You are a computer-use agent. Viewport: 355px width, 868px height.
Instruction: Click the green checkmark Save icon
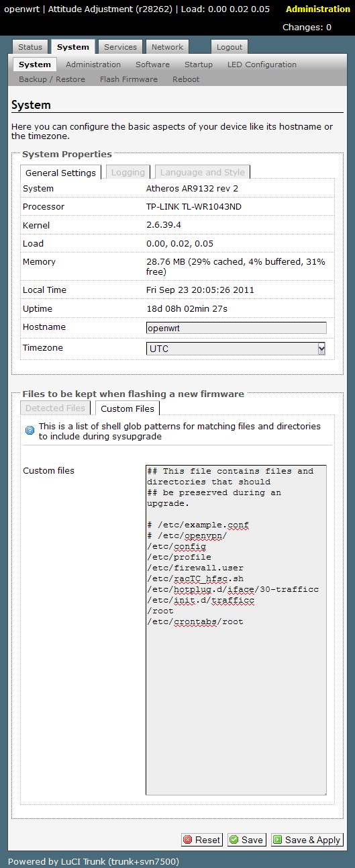tap(234, 840)
